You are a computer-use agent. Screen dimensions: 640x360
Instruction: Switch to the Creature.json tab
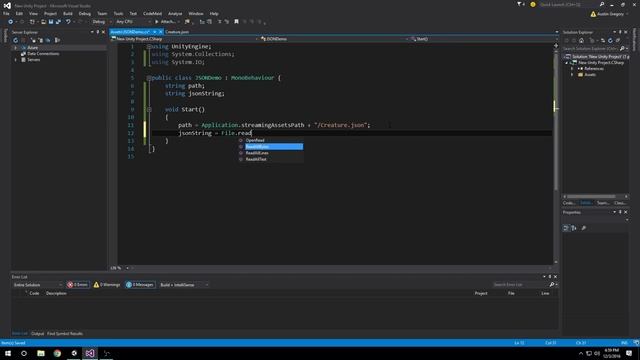(x=177, y=32)
